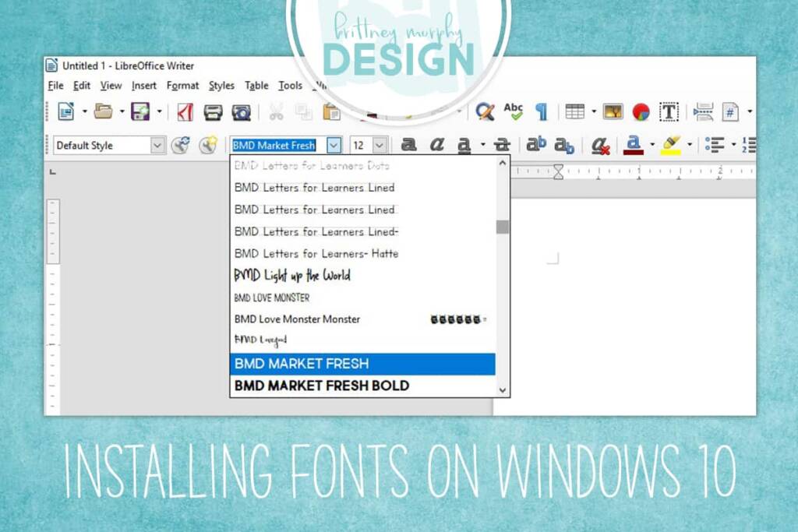Toggle formatting marks display
The image size is (798, 532).
[x=542, y=111]
